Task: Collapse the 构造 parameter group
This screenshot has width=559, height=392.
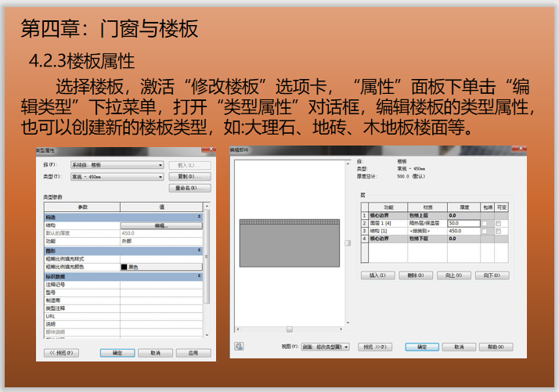Action: tap(199, 217)
